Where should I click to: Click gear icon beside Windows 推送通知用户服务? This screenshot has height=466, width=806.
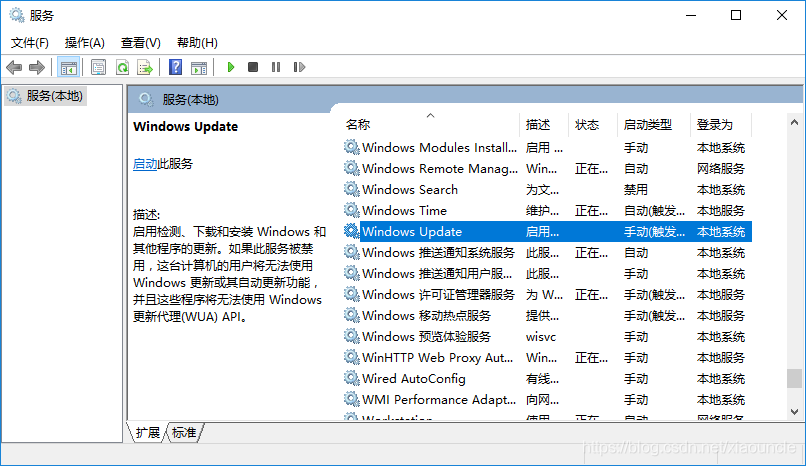pyautogui.click(x=352, y=274)
